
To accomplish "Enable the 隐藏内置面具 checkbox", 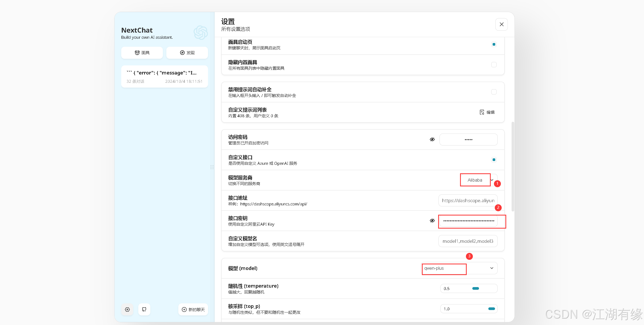I will (494, 65).
